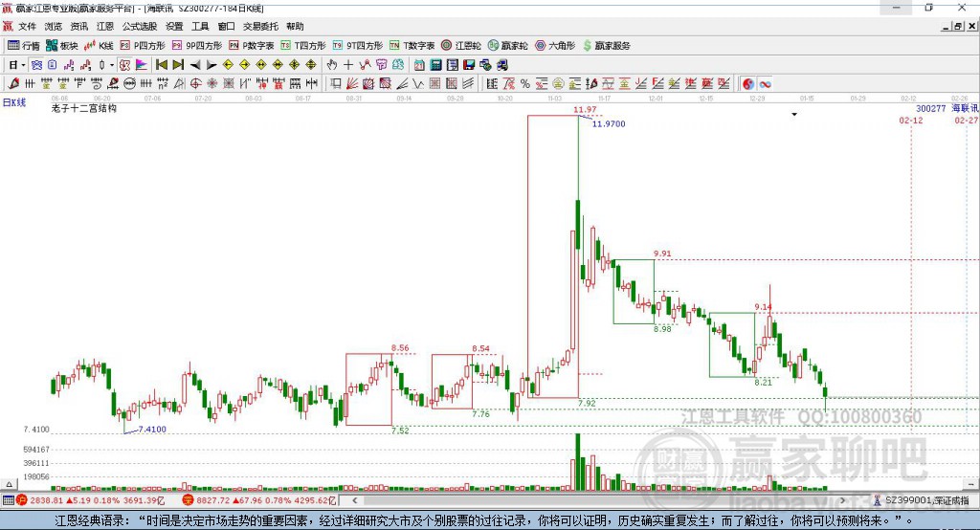Click the n² square tool icon
Image resolution: width=980 pixels, height=530 pixels.
163,84
